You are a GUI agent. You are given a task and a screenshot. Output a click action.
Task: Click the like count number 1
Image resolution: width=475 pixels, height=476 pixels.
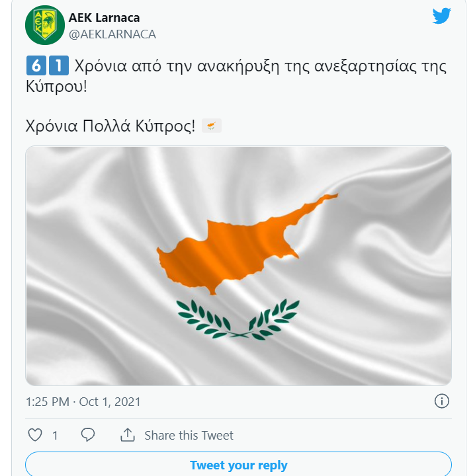(55, 435)
